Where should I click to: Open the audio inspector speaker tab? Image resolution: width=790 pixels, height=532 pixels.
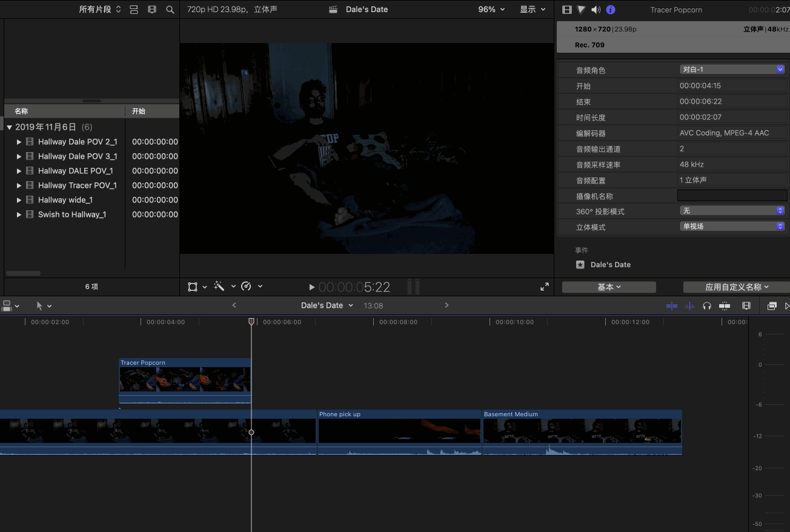(596, 10)
